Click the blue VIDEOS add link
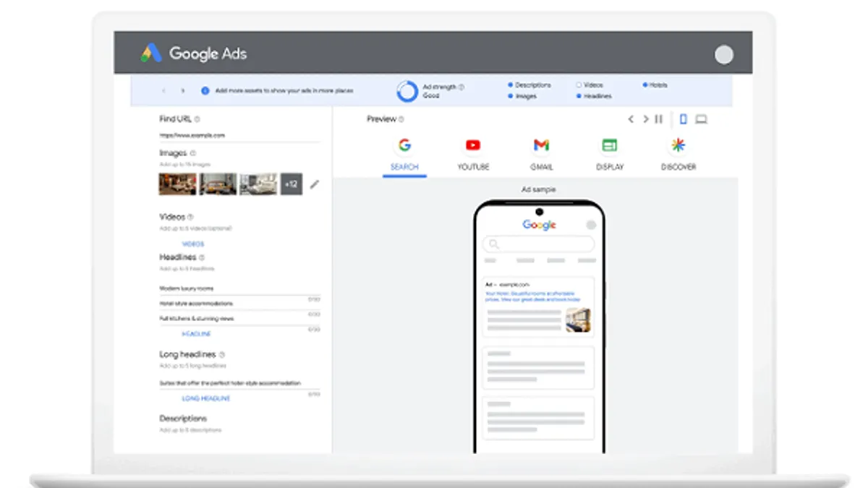The image size is (868, 488). (x=193, y=244)
